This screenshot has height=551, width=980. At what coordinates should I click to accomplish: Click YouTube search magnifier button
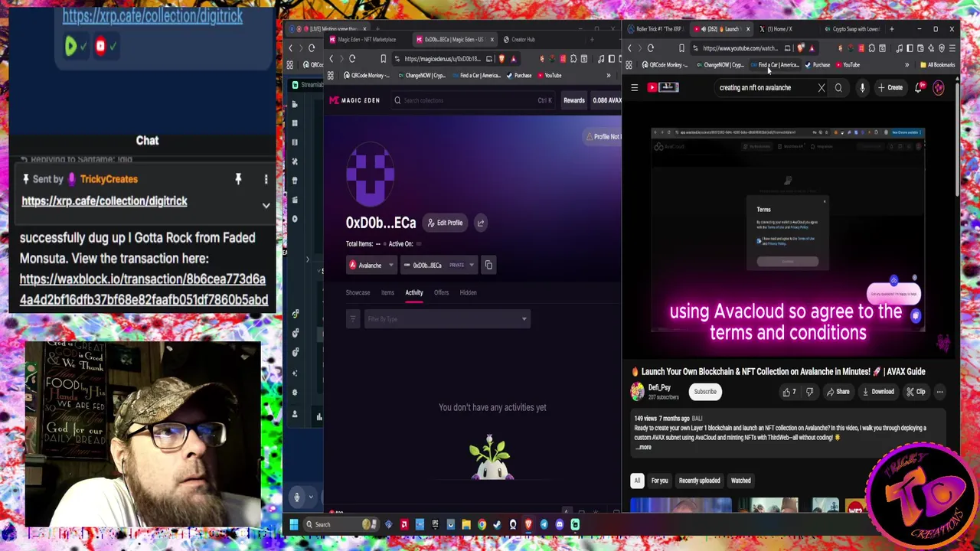(x=838, y=88)
